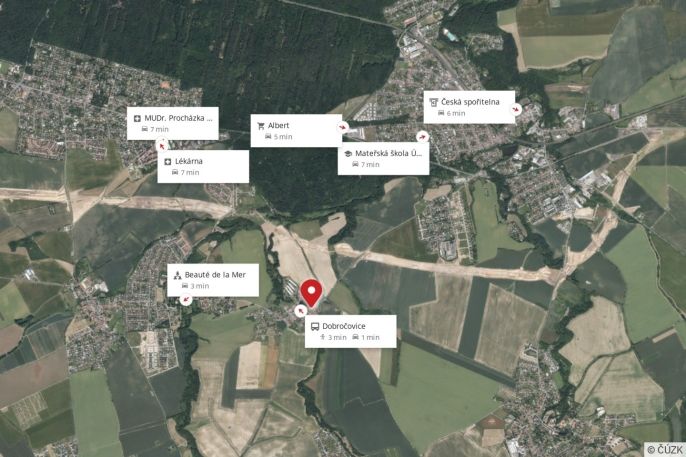This screenshot has width=686, height=457.
Task: Click the graduation cap icon in the Mateřská škola label
Action: tap(348, 154)
